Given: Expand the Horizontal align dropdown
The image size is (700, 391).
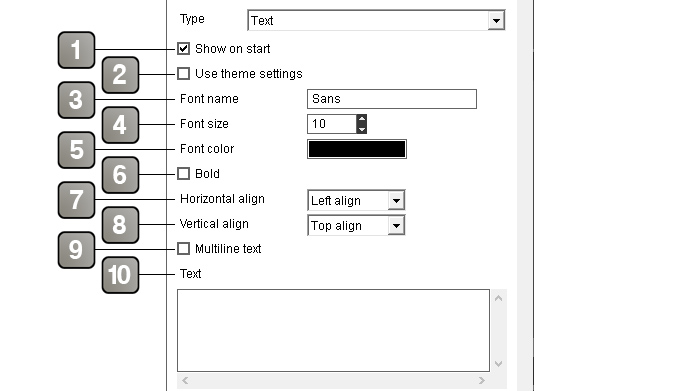Looking at the screenshot, I should tap(356, 200).
